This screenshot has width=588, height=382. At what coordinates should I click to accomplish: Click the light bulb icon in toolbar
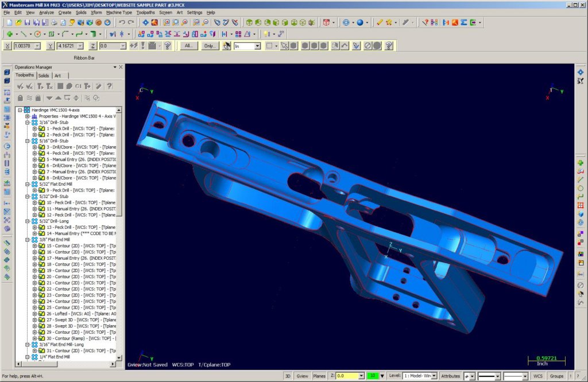[266, 34]
